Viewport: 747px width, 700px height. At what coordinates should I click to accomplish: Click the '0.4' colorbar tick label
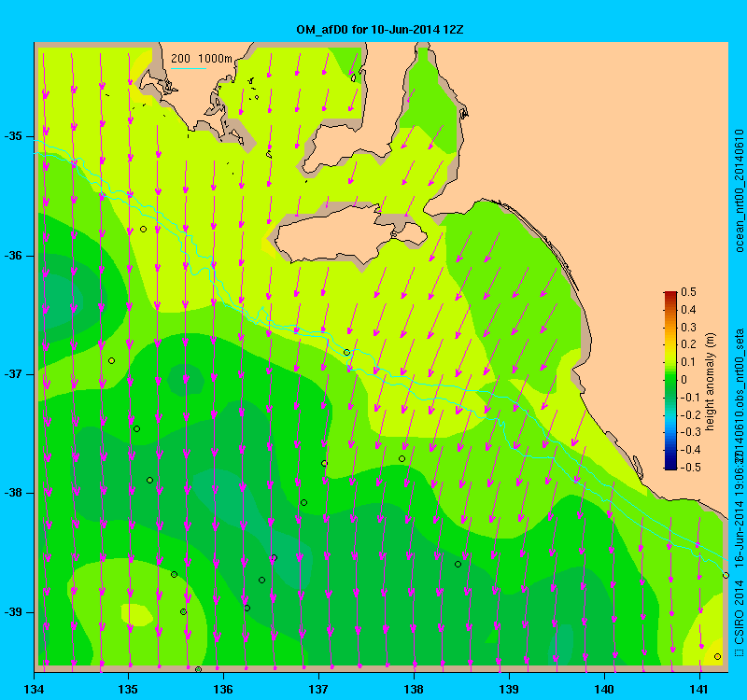point(688,310)
